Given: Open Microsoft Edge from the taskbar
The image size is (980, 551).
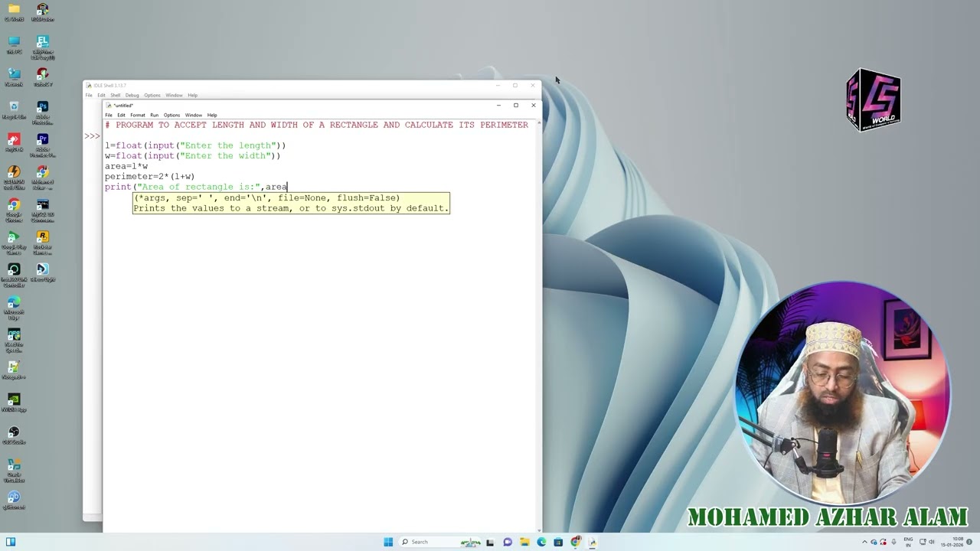Looking at the screenshot, I should coord(541,542).
